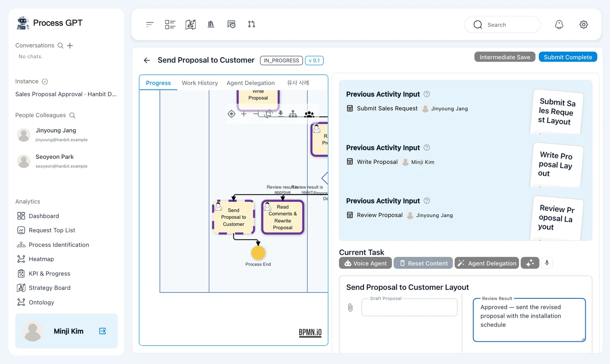
Task: Open notifications bell
Action: [x=559, y=24]
